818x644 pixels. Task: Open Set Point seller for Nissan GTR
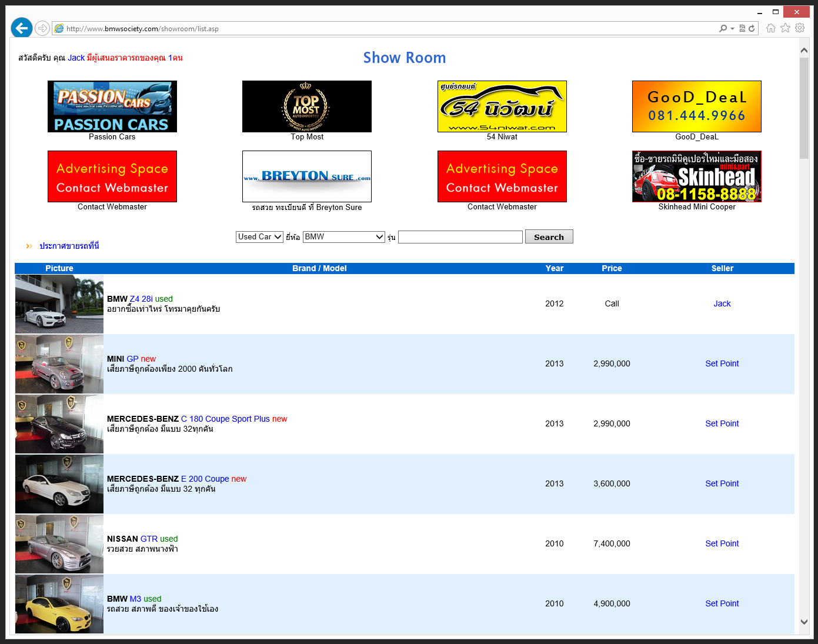[x=722, y=543]
